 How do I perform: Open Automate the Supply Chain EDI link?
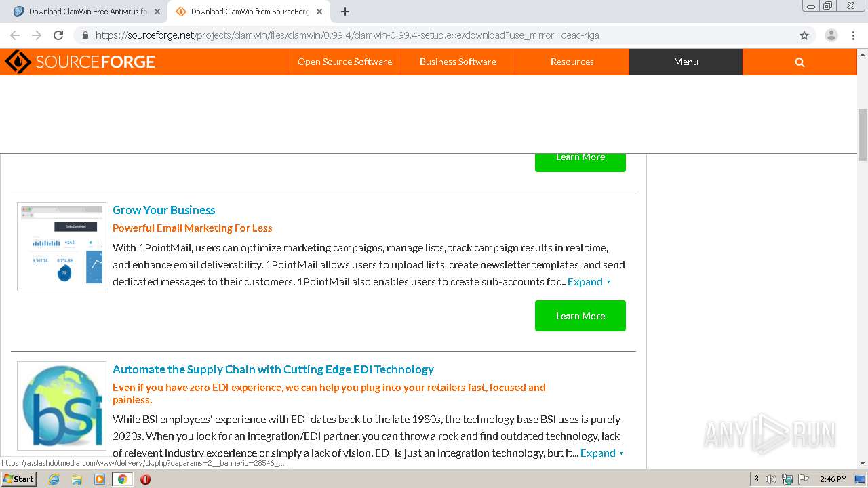[x=273, y=369]
